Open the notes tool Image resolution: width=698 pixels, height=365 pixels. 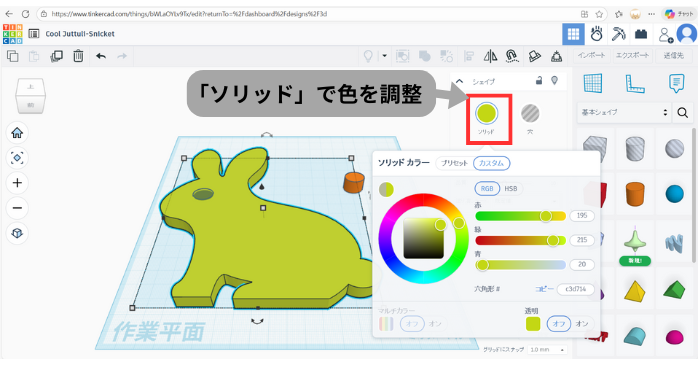(x=677, y=83)
